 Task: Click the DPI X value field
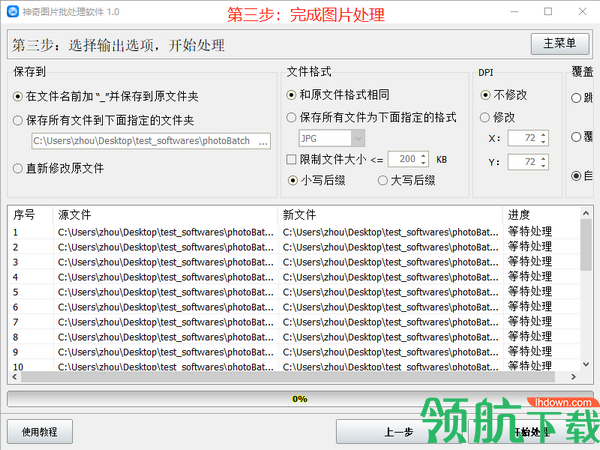click(523, 138)
